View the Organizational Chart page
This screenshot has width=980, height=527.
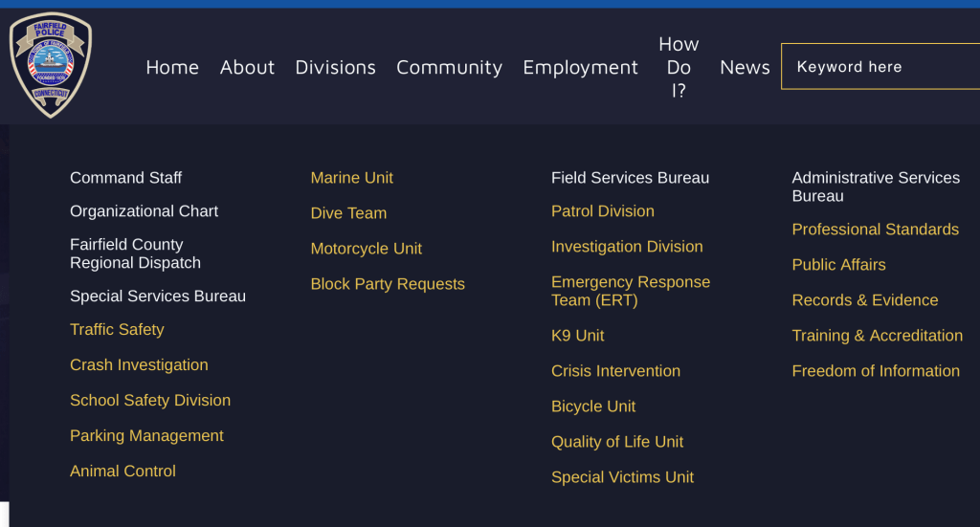coord(144,211)
